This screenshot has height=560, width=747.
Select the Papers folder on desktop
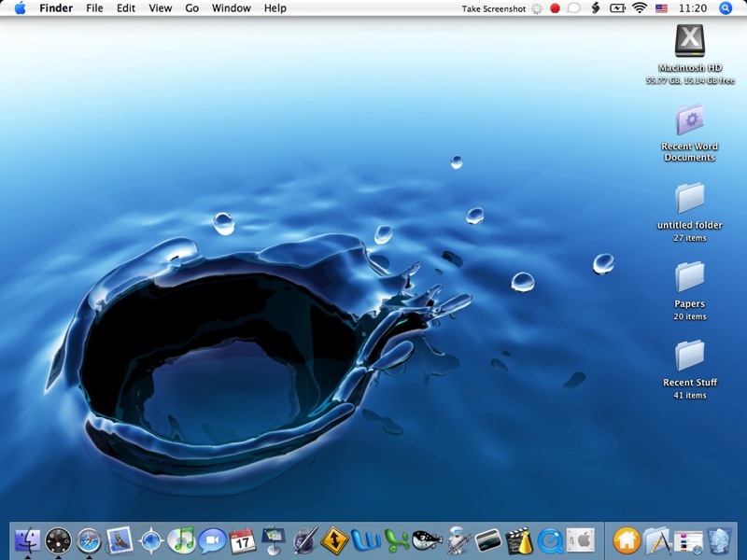click(x=690, y=278)
